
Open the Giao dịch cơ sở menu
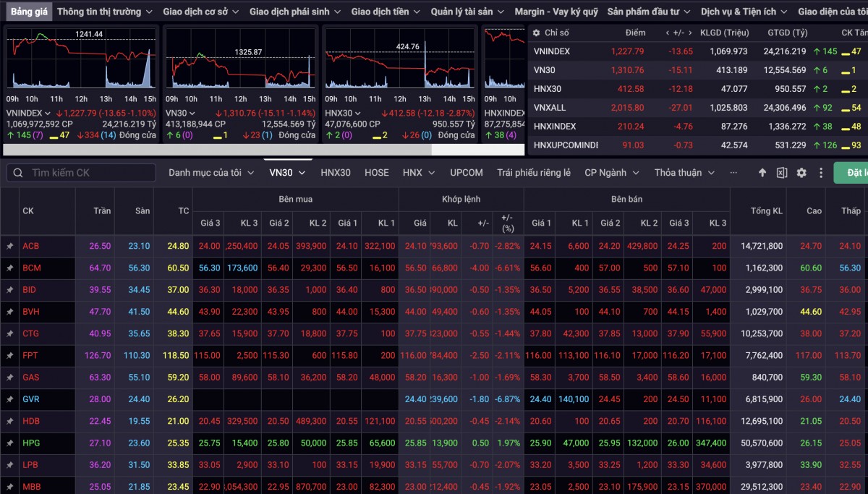[200, 12]
